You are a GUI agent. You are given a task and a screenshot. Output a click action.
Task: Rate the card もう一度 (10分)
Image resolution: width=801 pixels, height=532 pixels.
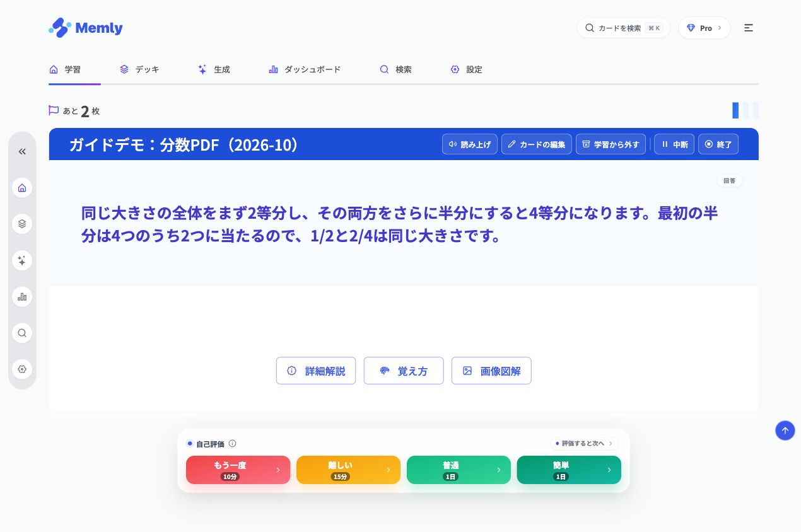(x=238, y=470)
